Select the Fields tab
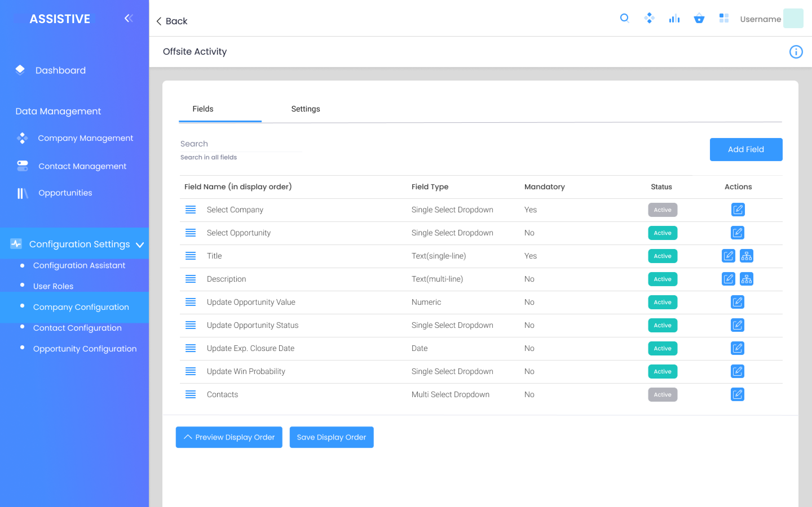Image resolution: width=812 pixels, height=507 pixels. (x=203, y=109)
